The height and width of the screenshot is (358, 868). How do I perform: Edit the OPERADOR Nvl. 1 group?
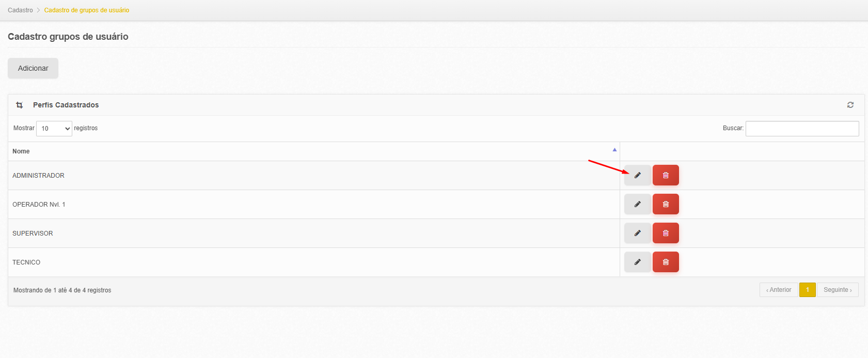click(637, 204)
